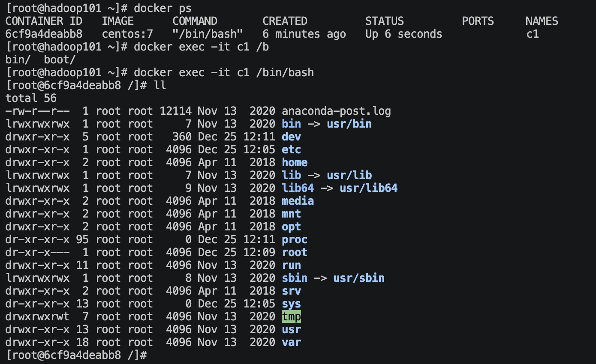Click the boot/ tab-completion suggestion
The width and height of the screenshot is (596, 364).
coord(60,60)
